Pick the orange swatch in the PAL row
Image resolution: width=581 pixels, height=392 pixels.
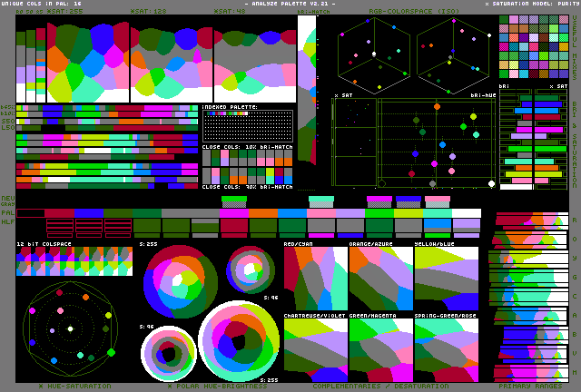coord(263,213)
